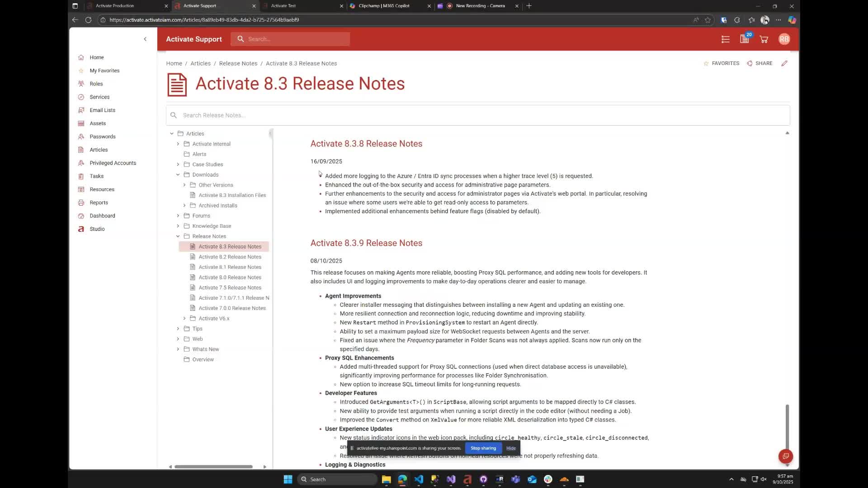The height and width of the screenshot is (488, 868).
Task: Open the task list icon in header
Action: click(726, 39)
